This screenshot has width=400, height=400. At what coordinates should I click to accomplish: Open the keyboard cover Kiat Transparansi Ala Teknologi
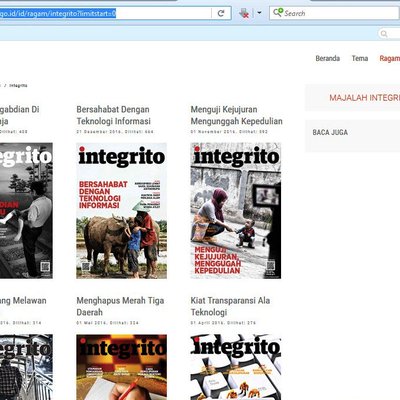[236, 367]
